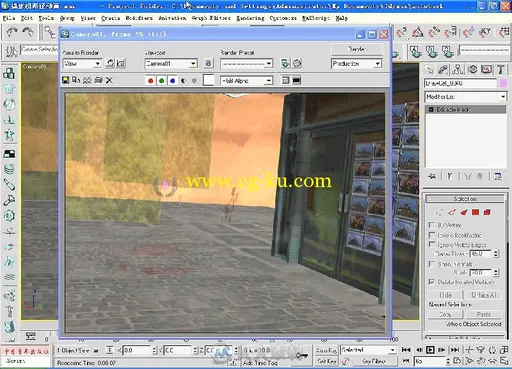This screenshot has width=512, height=369.
Task: Select Element sub-object level icon
Action: [487, 212]
